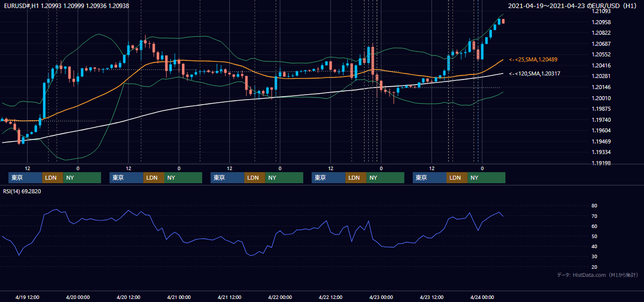
Task: Click price axis value 1.20687
Action: coord(601,44)
